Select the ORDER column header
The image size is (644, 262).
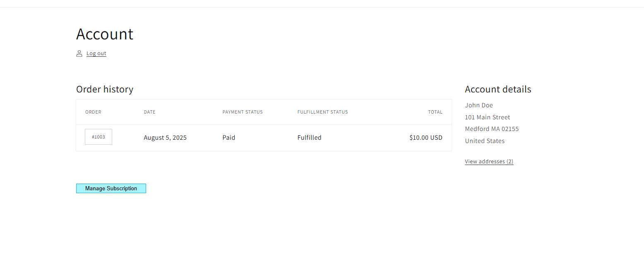click(x=93, y=112)
